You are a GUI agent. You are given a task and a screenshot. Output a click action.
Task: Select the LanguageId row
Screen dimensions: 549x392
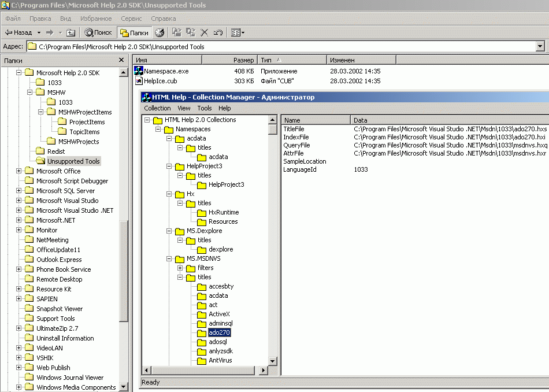416,169
